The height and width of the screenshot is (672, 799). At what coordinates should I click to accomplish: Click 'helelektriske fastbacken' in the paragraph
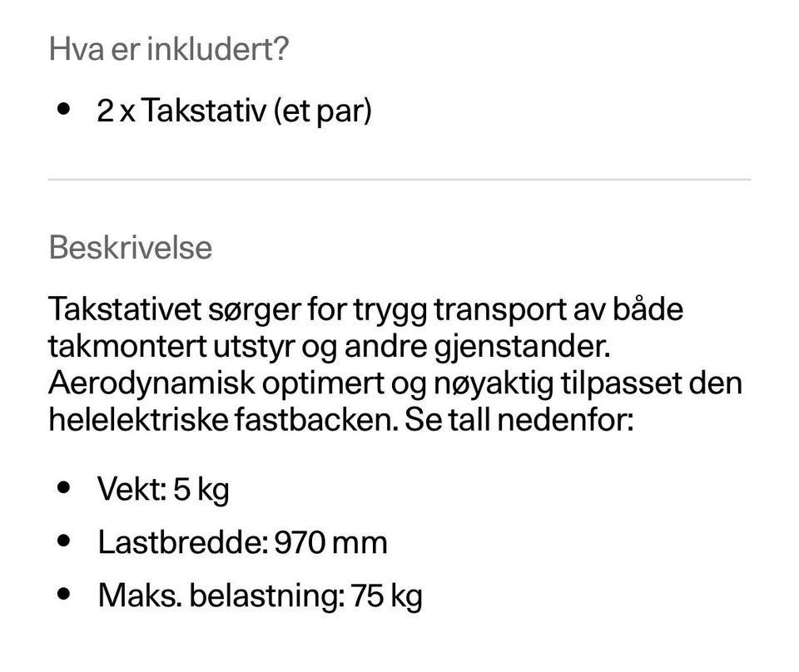click(223, 420)
